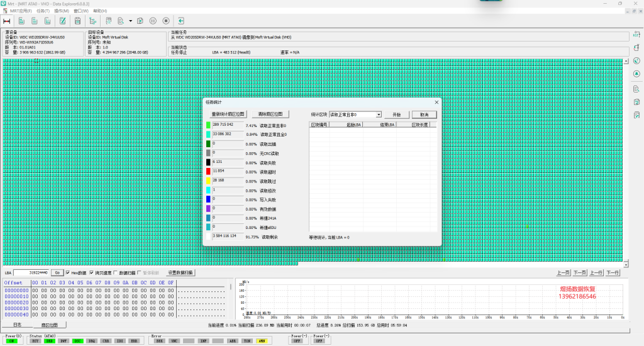Viewport: 644px width, 346px height.
Task: Open the MRT应用(F) menu
Action: click(21, 11)
